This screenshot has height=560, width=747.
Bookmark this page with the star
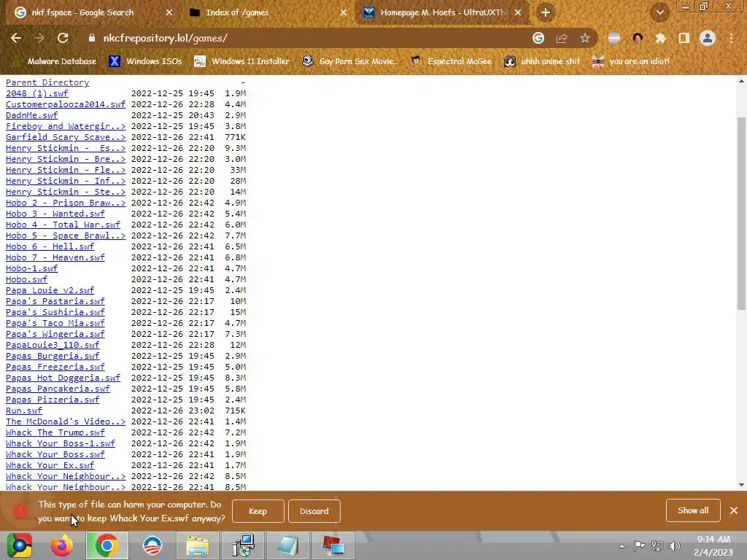(585, 38)
